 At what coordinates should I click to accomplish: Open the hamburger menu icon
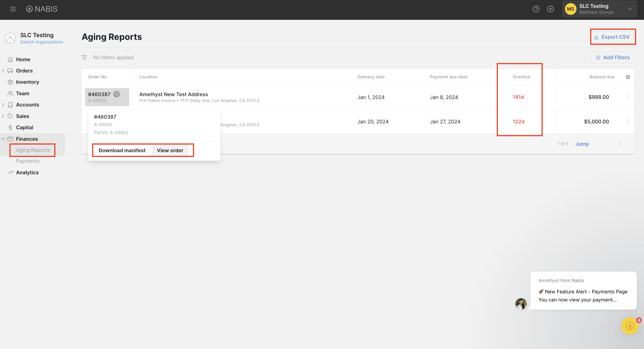click(13, 9)
